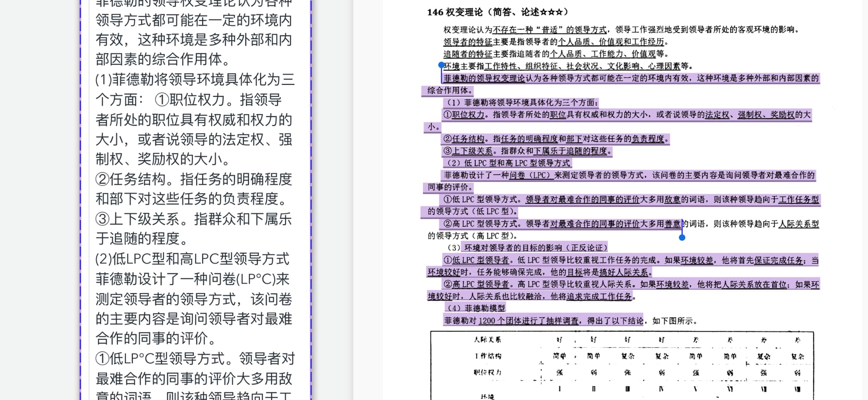The height and width of the screenshot is (400, 868).
Task: Click the table row label "职位权力"
Action: [x=487, y=372]
